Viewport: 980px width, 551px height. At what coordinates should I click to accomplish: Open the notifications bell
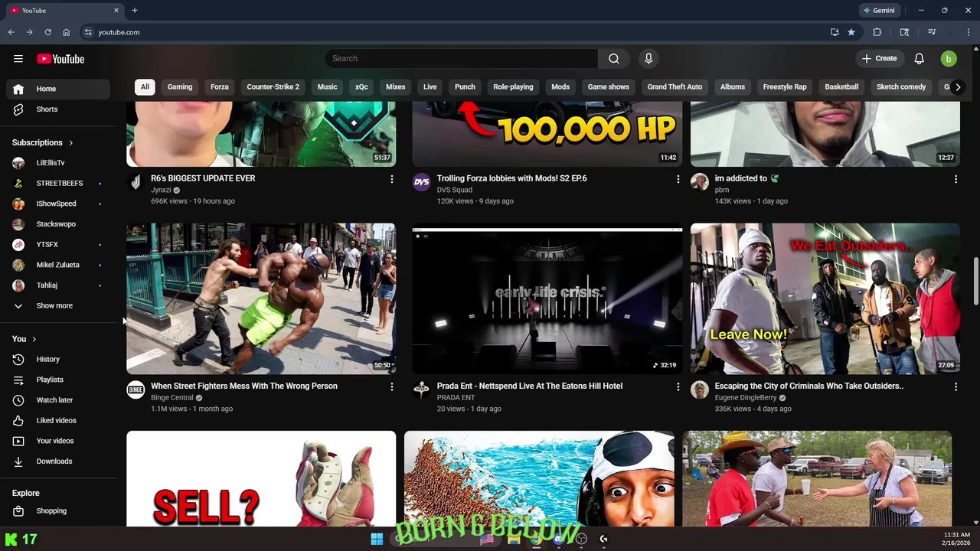point(920,59)
